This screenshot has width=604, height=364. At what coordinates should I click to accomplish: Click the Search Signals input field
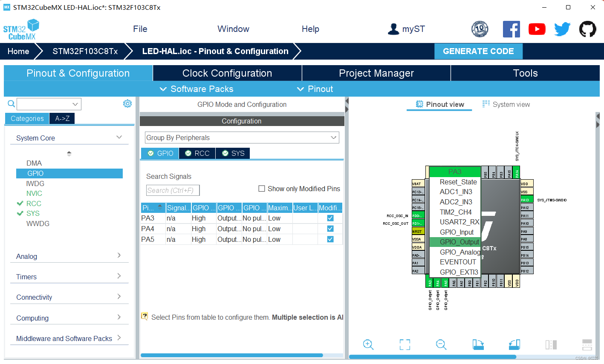point(173,190)
